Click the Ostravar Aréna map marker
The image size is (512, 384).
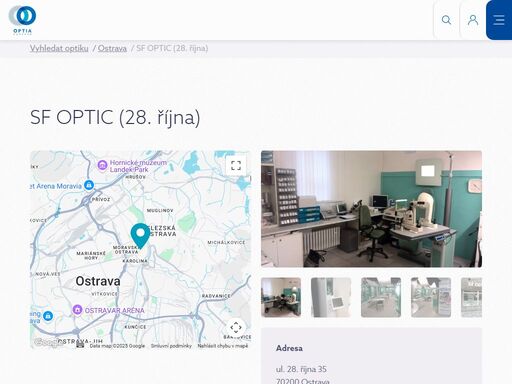pos(77,310)
